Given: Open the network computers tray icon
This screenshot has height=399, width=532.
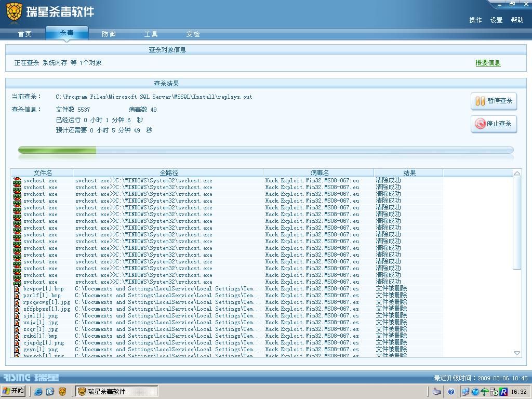Looking at the screenshot, I should pos(465,392).
